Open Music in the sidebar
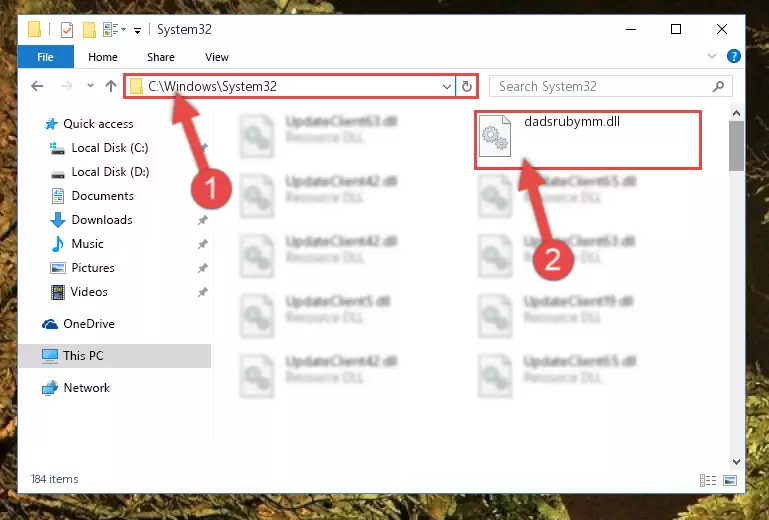769x520 pixels. coord(87,244)
